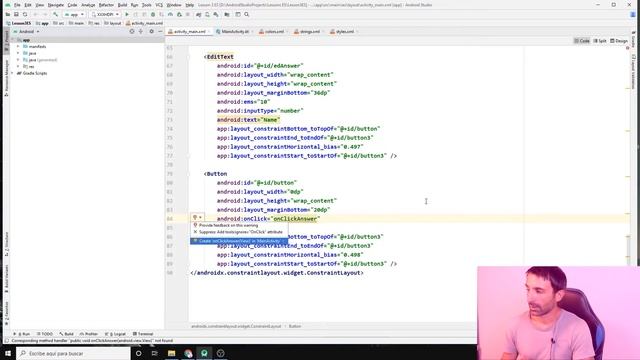Switch editor to Code view
The height and width of the screenshot is (360, 640).
coord(582,41)
